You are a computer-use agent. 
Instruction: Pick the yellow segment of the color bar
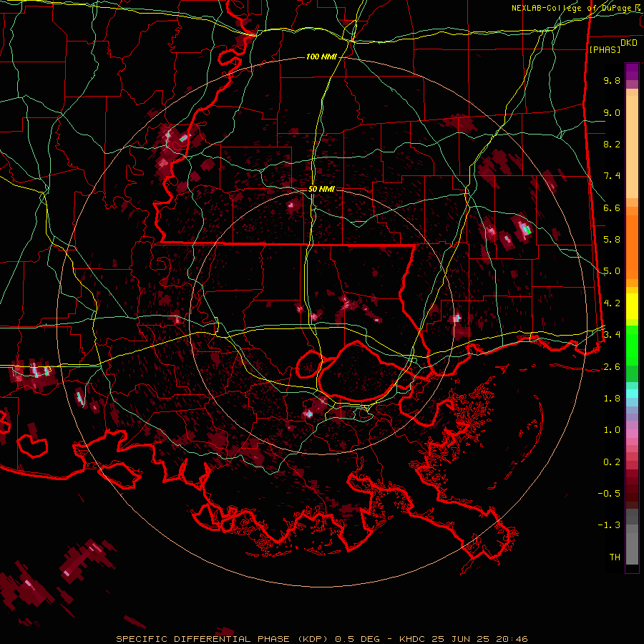[x=632, y=306]
